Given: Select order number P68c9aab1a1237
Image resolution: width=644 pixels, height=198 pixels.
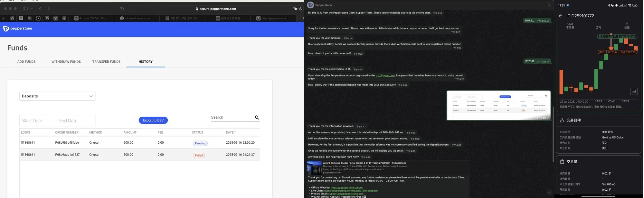Looking at the screenshot, I should (x=67, y=155).
